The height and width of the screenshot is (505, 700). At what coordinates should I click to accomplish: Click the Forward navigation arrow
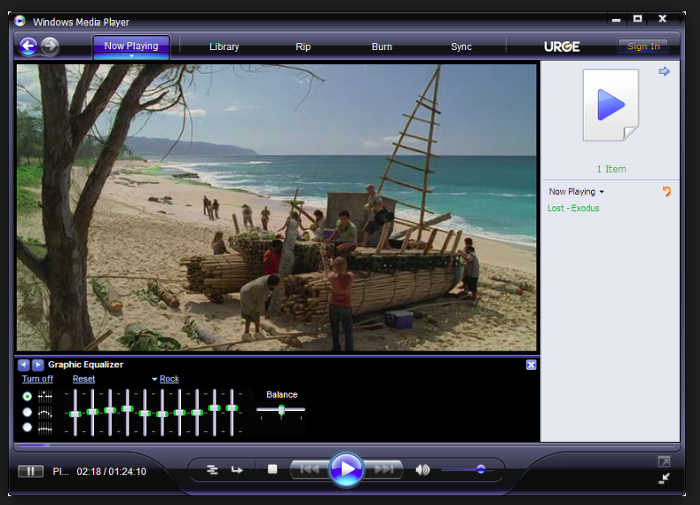coord(50,46)
